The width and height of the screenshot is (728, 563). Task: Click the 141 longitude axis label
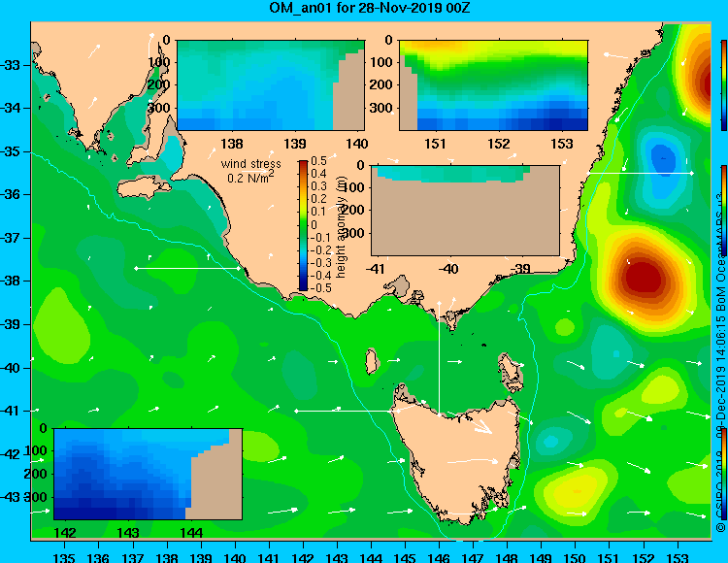(269, 557)
